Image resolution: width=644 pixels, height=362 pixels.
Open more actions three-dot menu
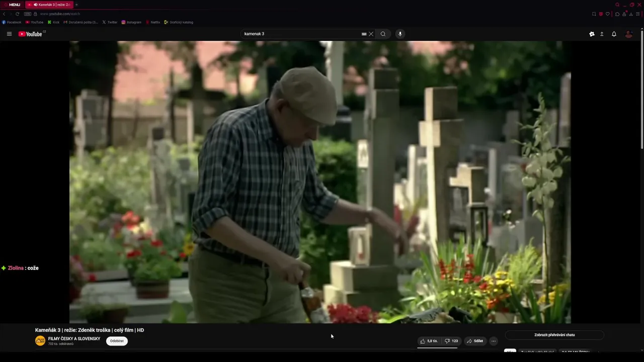pos(494,341)
